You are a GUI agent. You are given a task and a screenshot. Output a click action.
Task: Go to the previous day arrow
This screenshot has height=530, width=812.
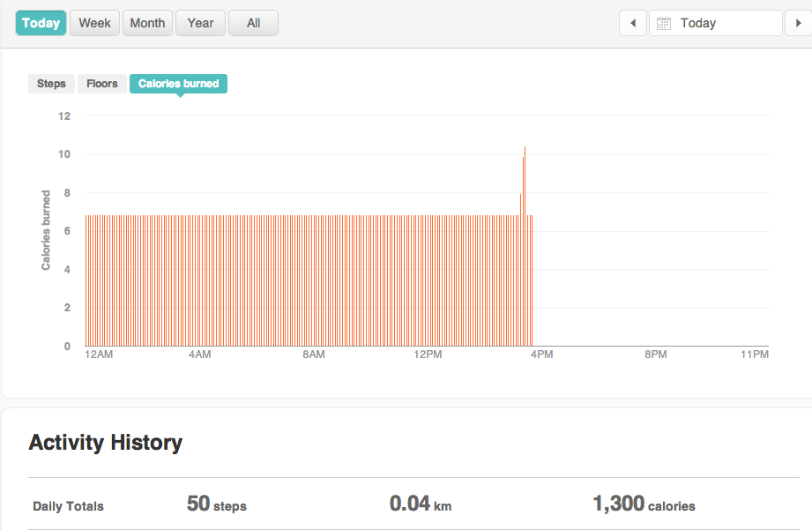[x=633, y=23]
